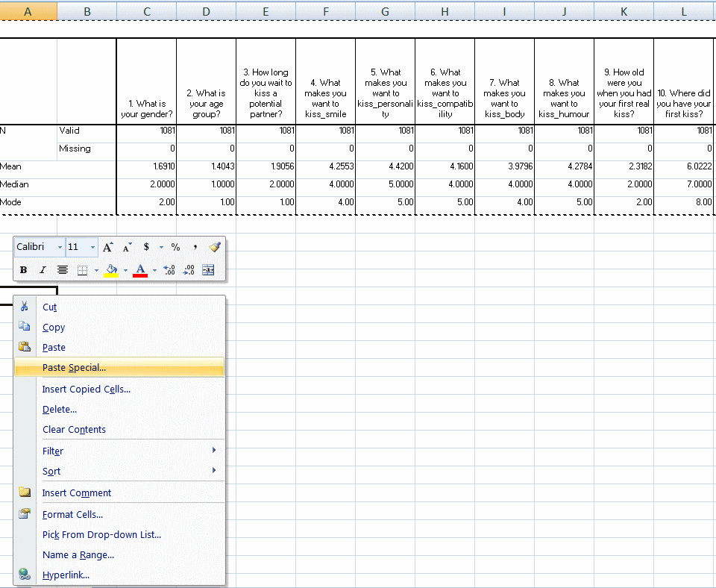Select the Format Painter brush icon
Screen dimensions: 716x588
click(x=215, y=247)
